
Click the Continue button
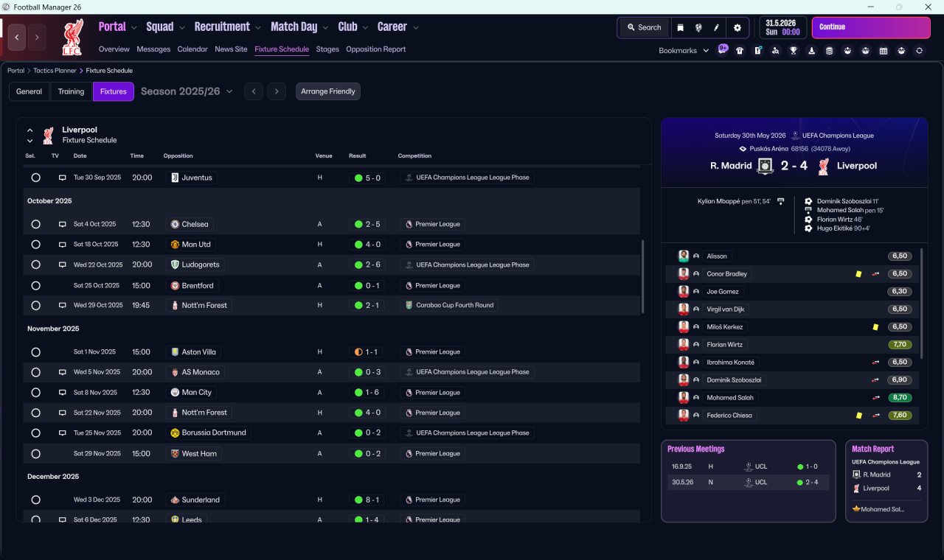[x=871, y=27]
